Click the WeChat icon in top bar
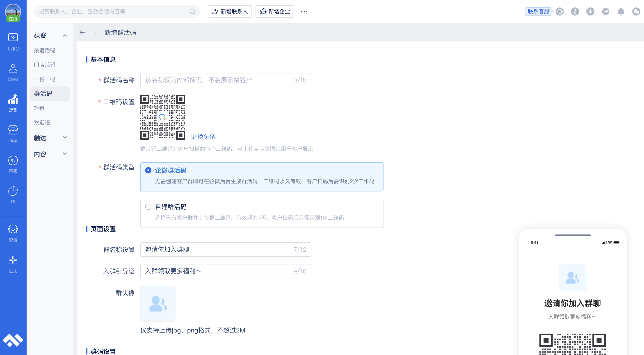The image size is (644, 355). coord(636,11)
